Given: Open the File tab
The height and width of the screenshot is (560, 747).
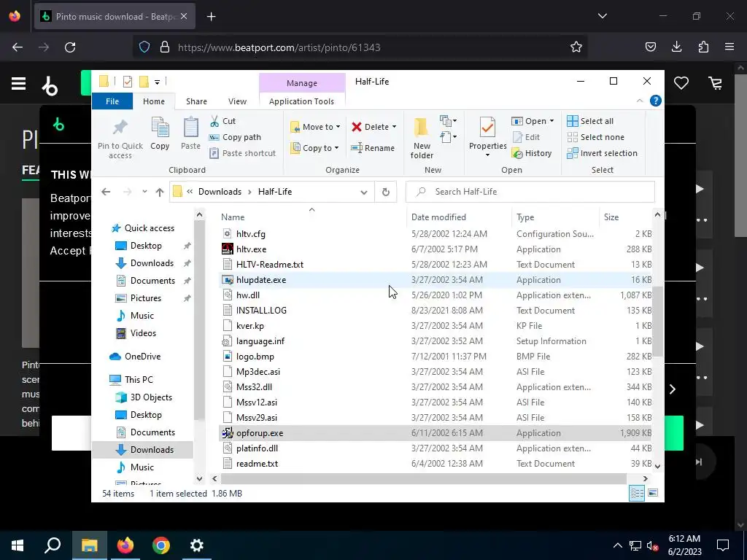Looking at the screenshot, I should (x=112, y=101).
